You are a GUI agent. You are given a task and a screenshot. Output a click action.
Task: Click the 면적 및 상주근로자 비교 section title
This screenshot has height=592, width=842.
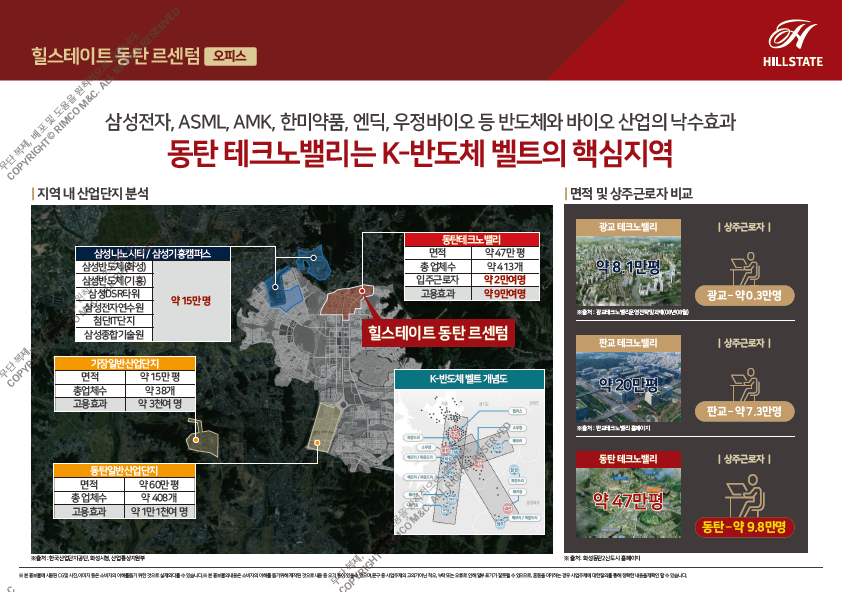click(x=630, y=193)
